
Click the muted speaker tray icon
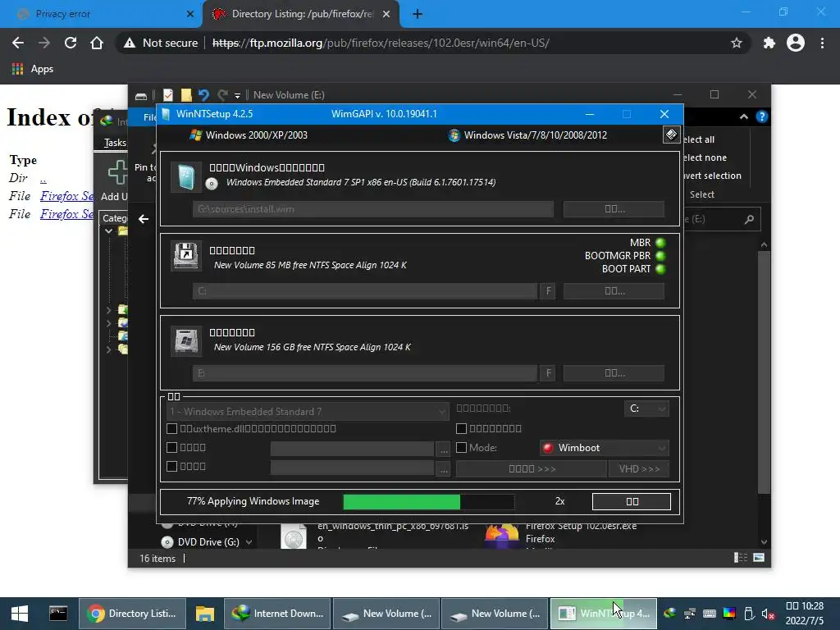pos(767,614)
